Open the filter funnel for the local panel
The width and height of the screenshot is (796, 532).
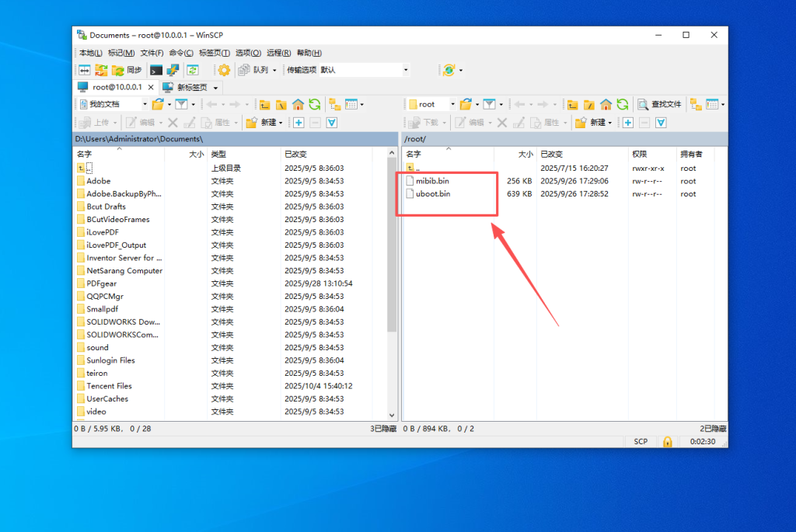click(x=181, y=103)
